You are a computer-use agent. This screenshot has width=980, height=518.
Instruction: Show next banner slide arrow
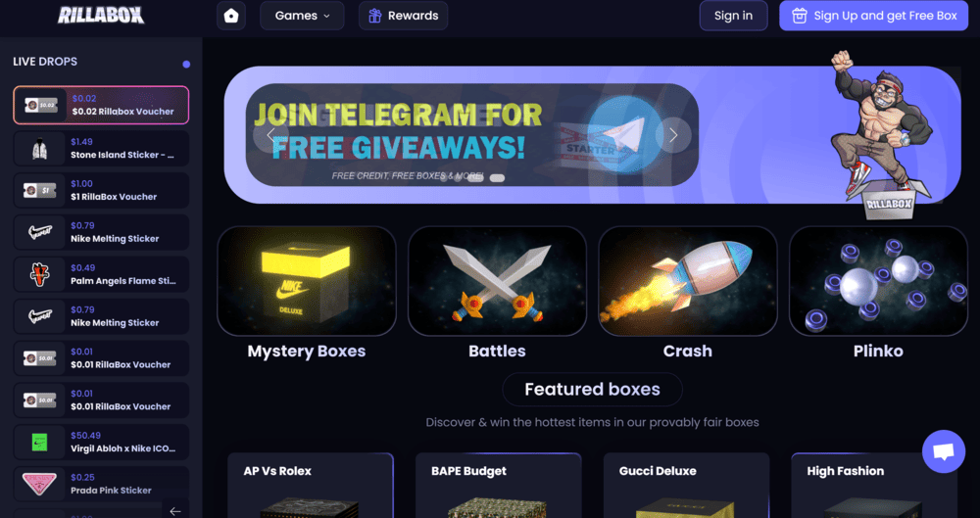673,135
